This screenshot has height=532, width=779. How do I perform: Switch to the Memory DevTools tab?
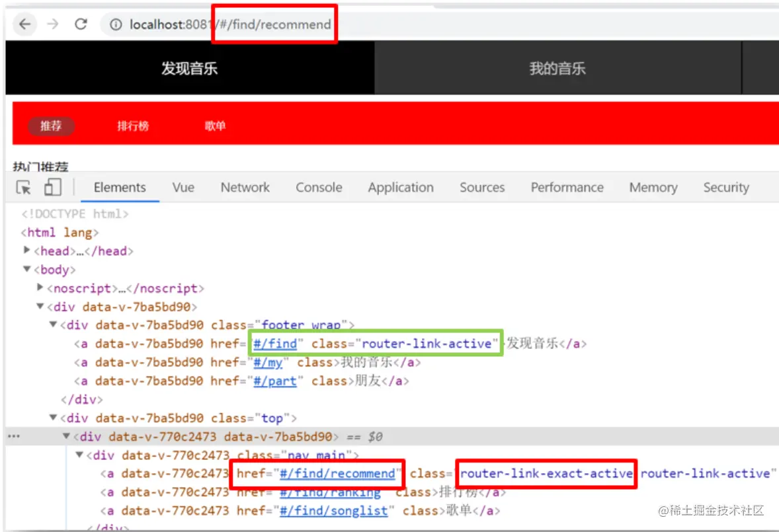tap(653, 188)
